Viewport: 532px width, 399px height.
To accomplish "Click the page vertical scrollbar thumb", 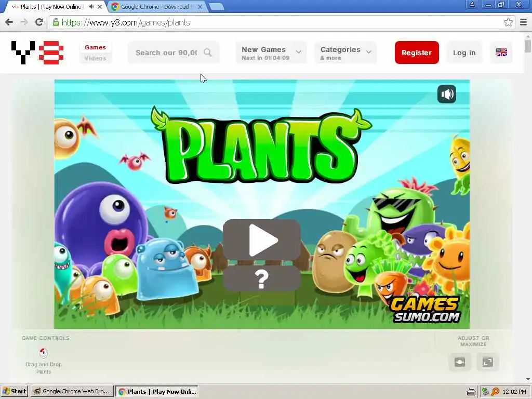I will 528,46.
